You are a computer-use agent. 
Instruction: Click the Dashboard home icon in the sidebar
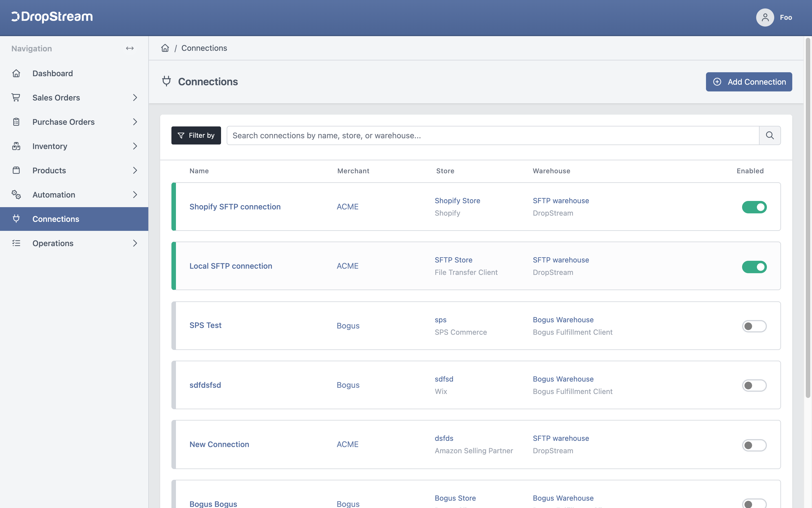(16, 73)
